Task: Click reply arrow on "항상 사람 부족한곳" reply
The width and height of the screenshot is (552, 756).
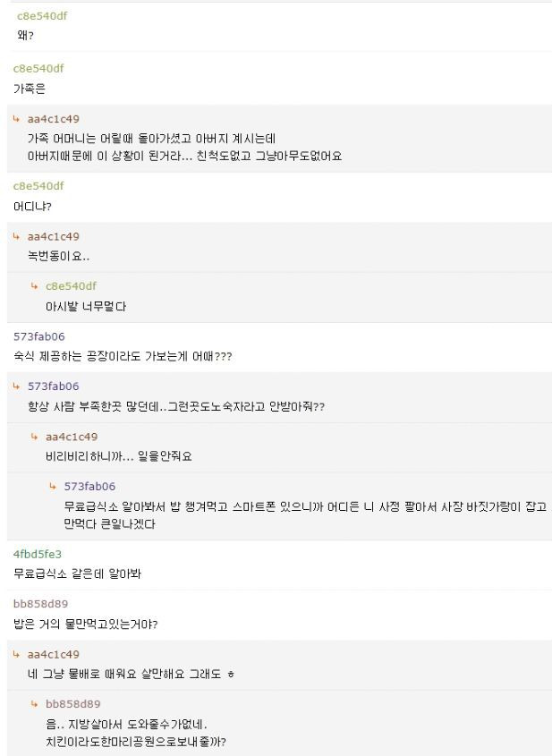Action: [x=16, y=386]
